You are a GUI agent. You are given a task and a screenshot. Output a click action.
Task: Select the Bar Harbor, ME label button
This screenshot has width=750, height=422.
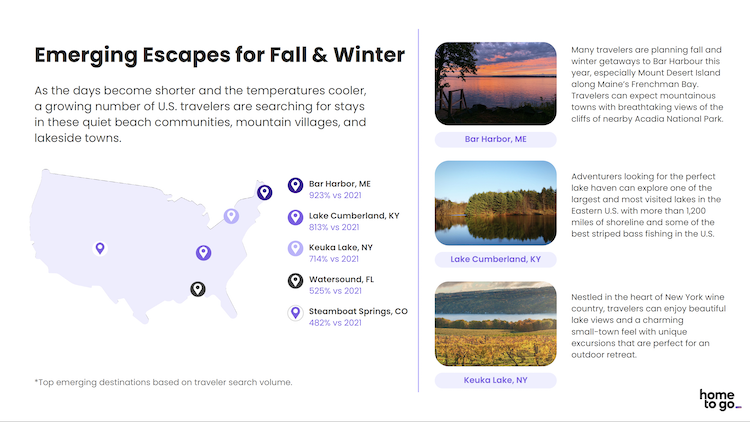(496, 139)
